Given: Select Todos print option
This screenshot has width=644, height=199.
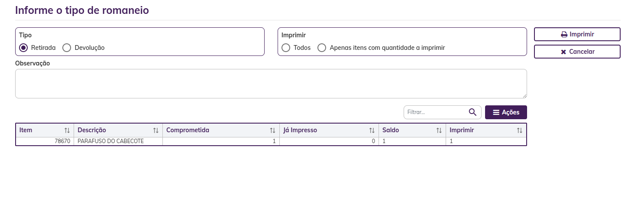Looking at the screenshot, I should pos(286,48).
